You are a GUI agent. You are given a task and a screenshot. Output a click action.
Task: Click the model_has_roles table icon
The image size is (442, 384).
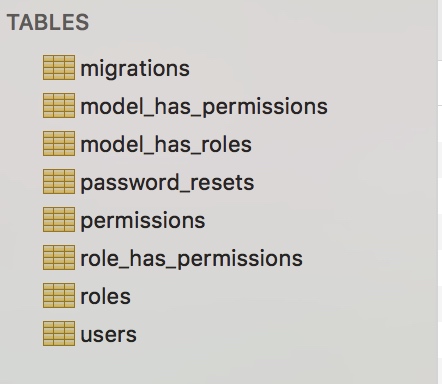pos(59,144)
